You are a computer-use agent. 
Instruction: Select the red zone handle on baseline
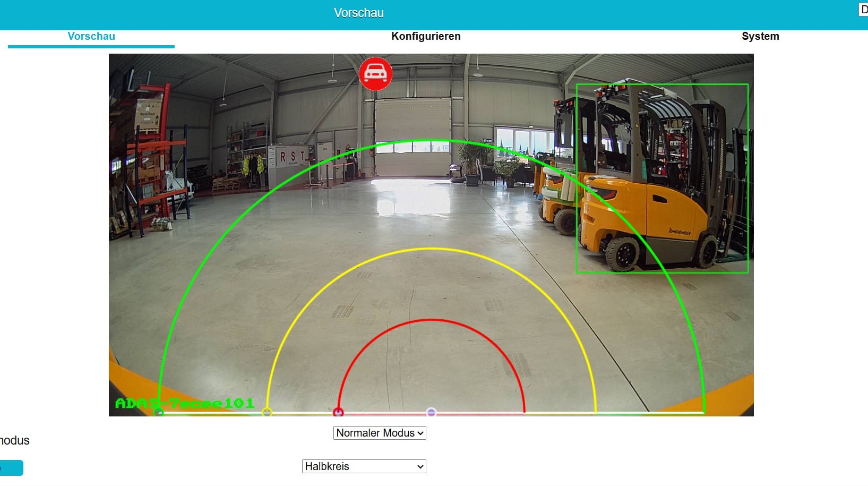[x=338, y=412]
